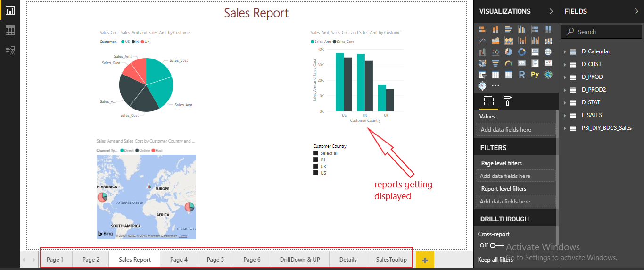644x270 pixels.
Task: Expand the D_PROD2 table
Action: [565, 90]
